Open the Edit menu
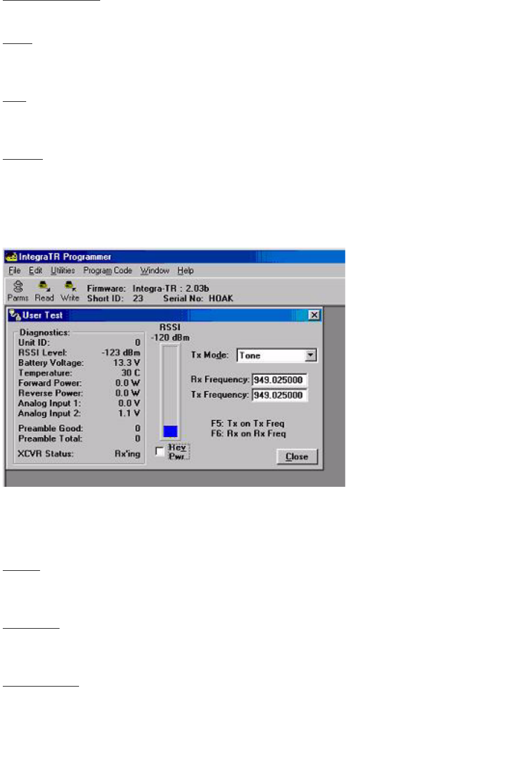The height and width of the screenshot is (775, 532). [x=36, y=271]
